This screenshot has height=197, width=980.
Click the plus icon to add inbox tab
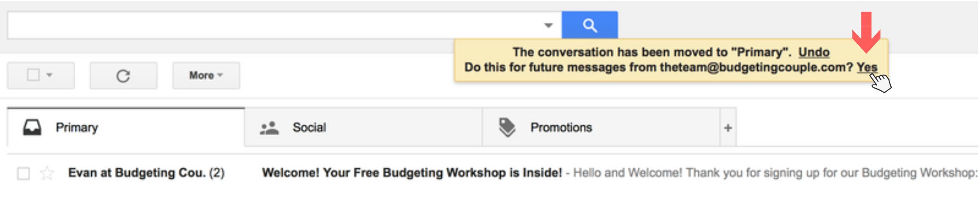pos(728,127)
